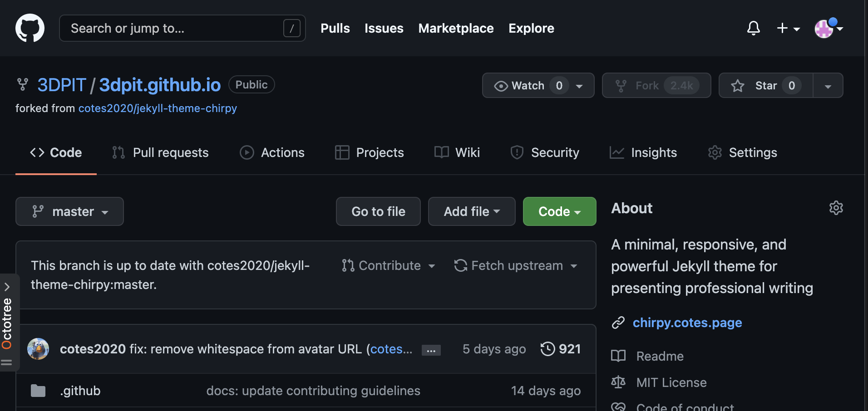Open the 3DPIT owner link
868x411 pixels.
tap(62, 85)
